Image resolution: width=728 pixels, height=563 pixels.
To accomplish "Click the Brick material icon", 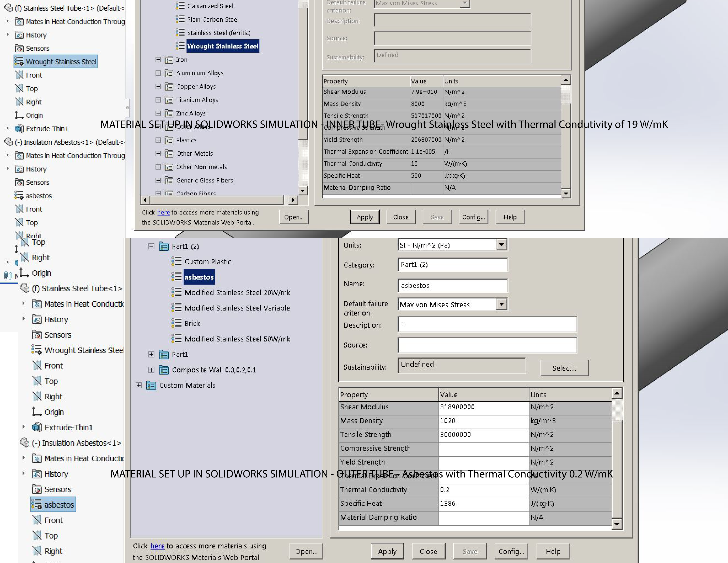I will 176,323.
